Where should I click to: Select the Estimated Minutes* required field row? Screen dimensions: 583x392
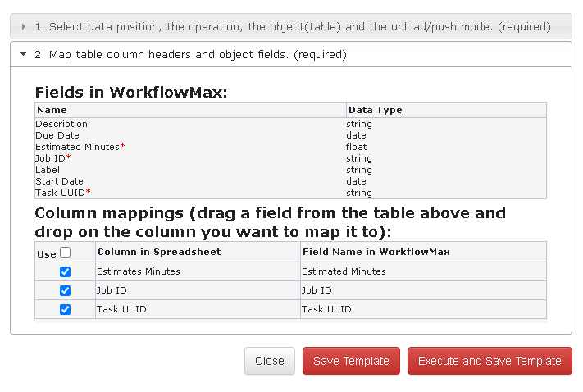[x=291, y=147]
